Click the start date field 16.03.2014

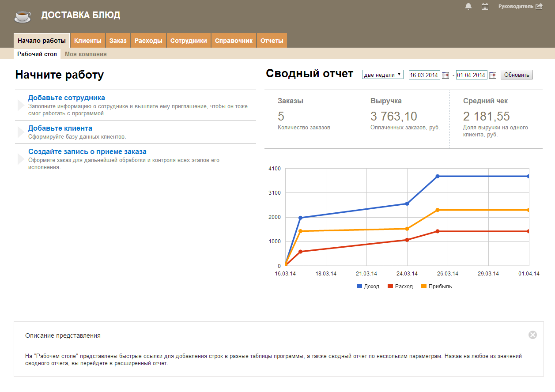424,75
